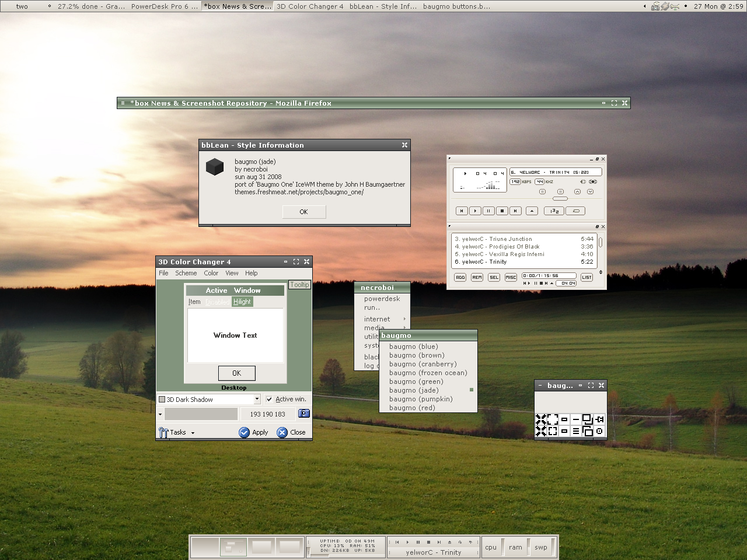
Task: Select track 6 yelworC - Trinity in playlist
Action: 523,262
